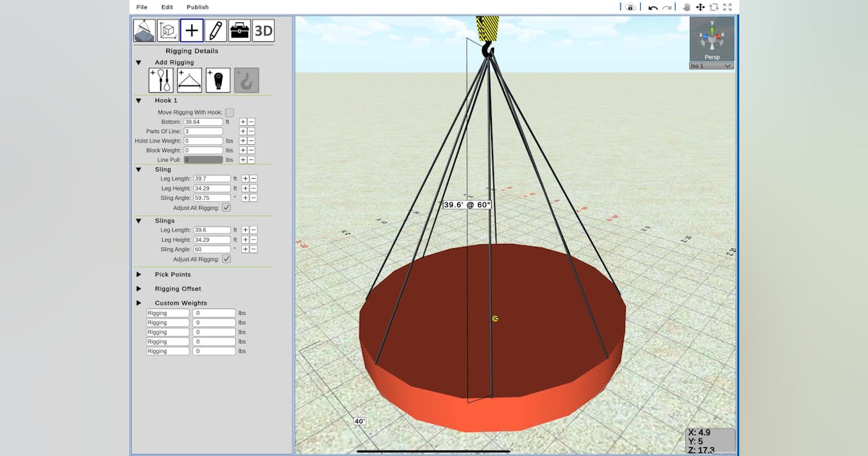Add a spreader bar using its icon
The width and height of the screenshot is (868, 456).
click(190, 80)
